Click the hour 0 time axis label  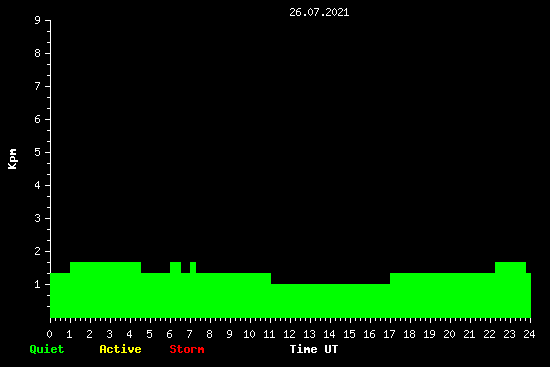(49, 334)
